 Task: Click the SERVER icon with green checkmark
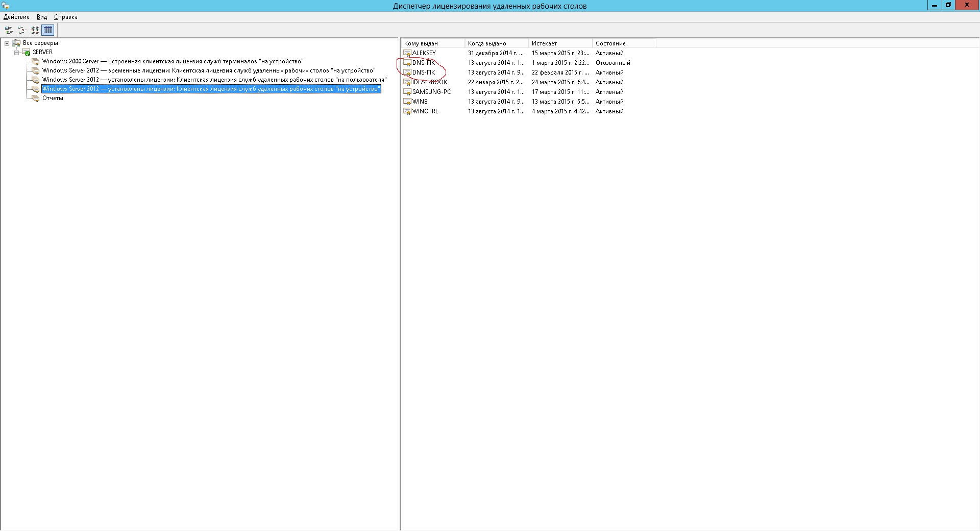point(26,52)
